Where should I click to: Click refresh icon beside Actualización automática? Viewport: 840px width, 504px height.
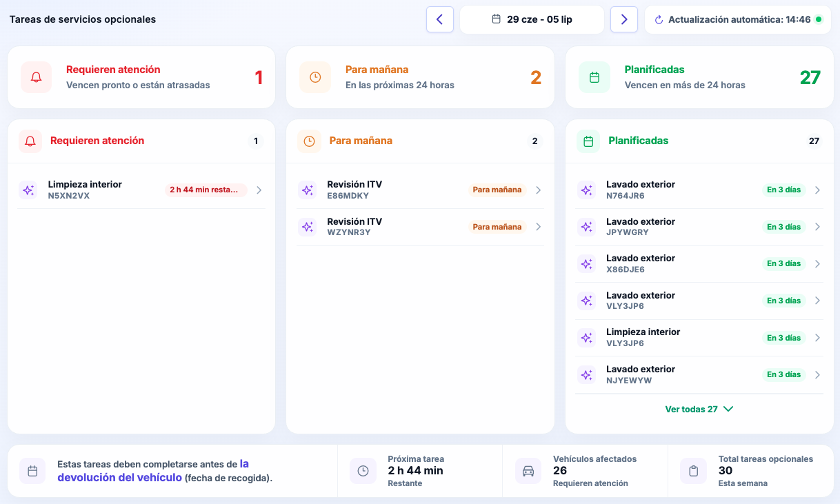[x=659, y=20]
